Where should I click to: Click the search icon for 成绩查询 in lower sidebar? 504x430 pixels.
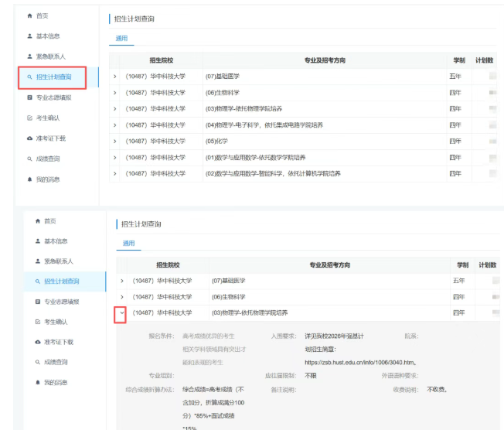coord(38,362)
